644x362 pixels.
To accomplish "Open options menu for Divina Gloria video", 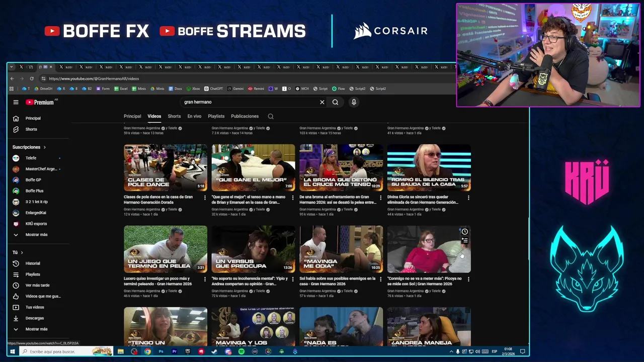I will tap(468, 198).
